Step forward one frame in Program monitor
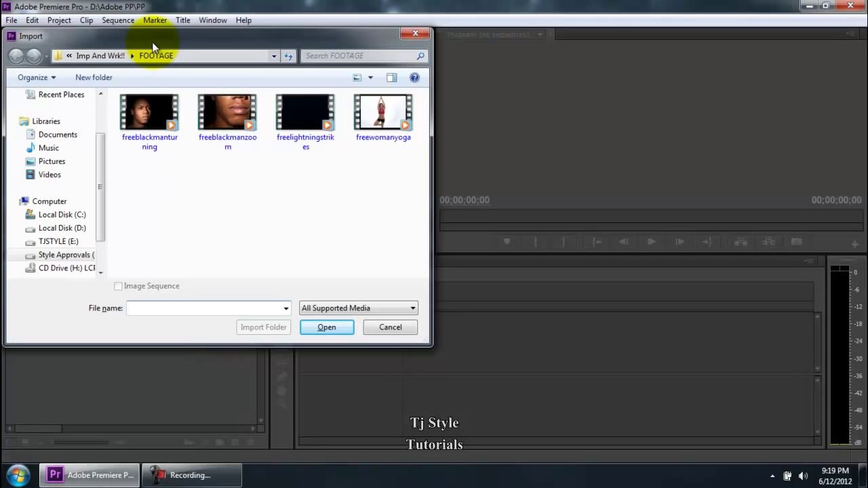Screen dimensions: 868x488 (679, 242)
